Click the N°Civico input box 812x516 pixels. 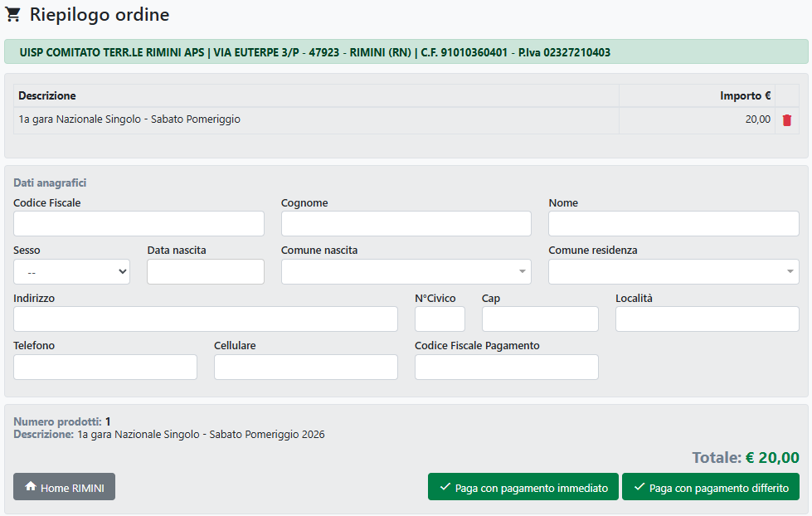coord(440,319)
